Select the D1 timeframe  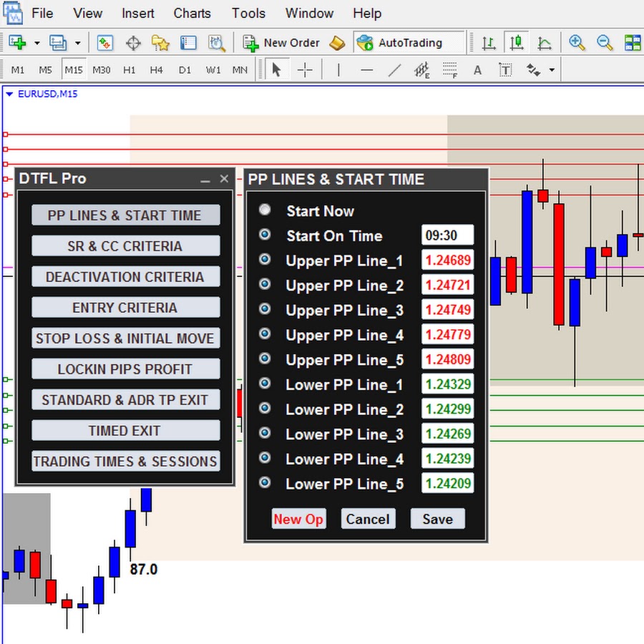coord(185,70)
